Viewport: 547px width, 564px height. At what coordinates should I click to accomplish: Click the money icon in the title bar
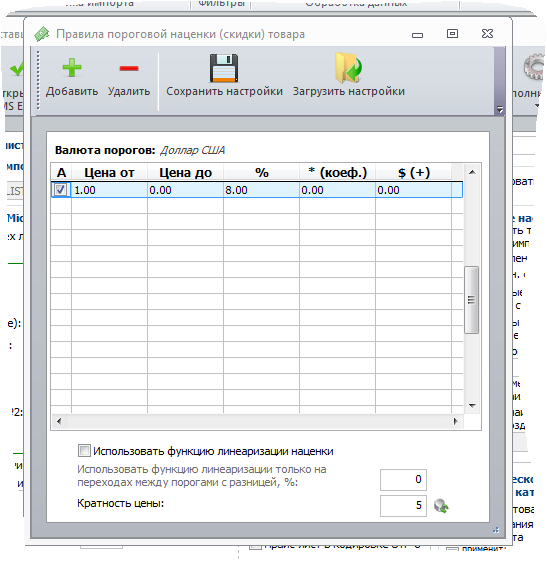click(x=42, y=34)
